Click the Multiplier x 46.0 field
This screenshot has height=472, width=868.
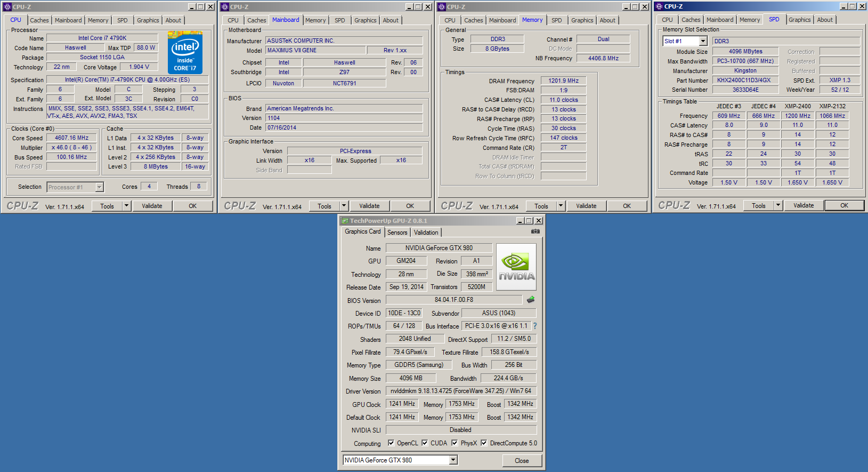click(71, 147)
